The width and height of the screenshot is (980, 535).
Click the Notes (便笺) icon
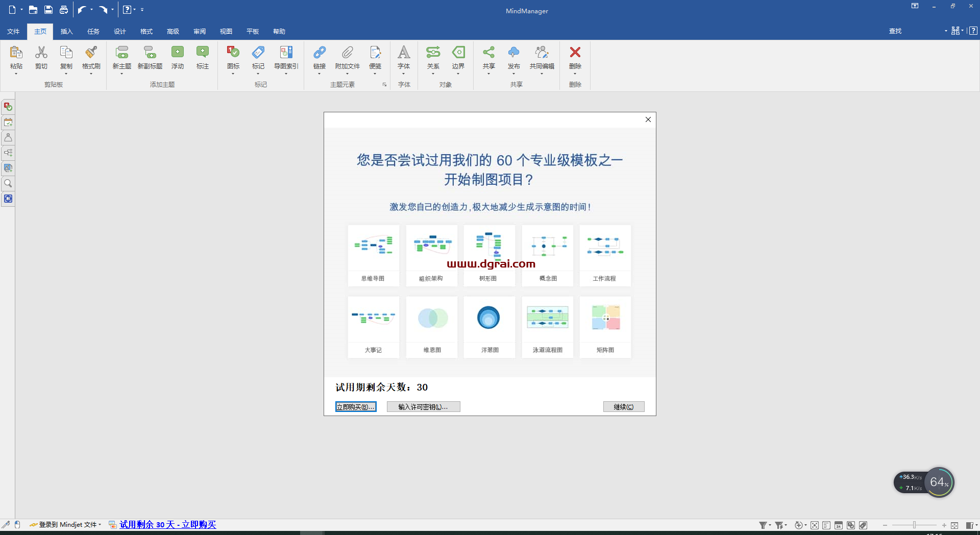375,52
